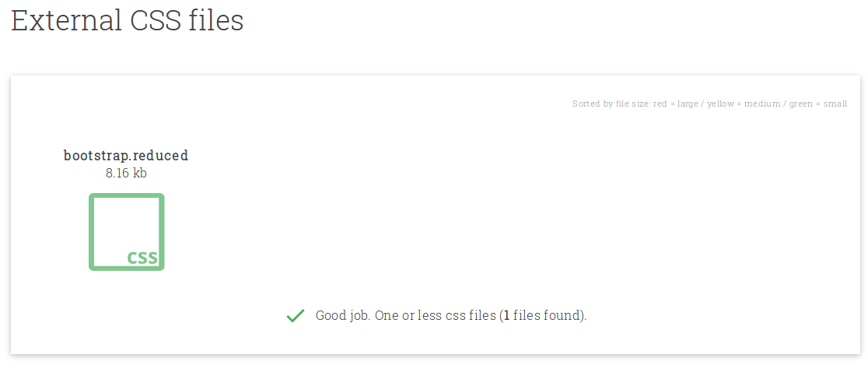Image resolution: width=868 pixels, height=365 pixels.
Task: Click the word "External" in the heading
Action: point(66,20)
